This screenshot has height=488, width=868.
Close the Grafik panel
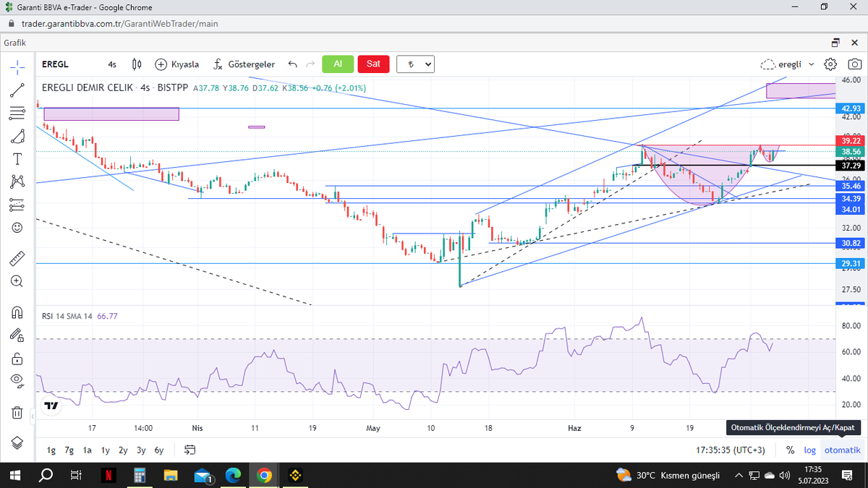(x=855, y=43)
